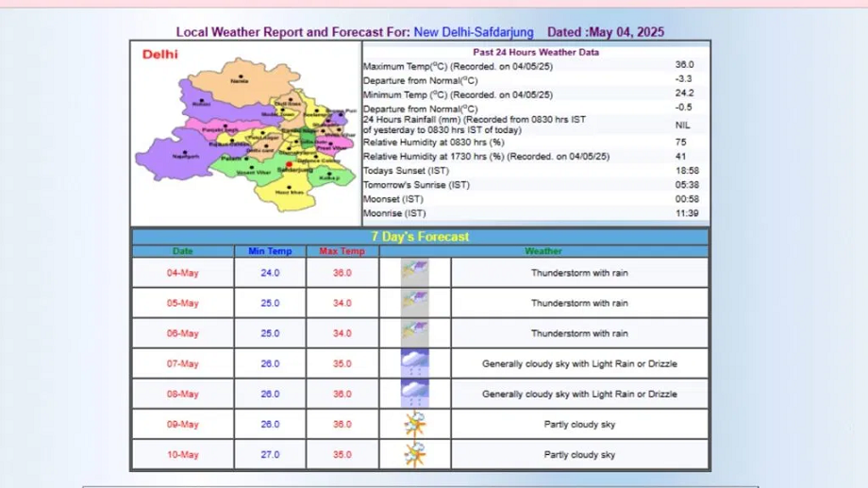868x488 pixels.
Task: Select the red Safdarjung marker on map
Action: [289, 164]
